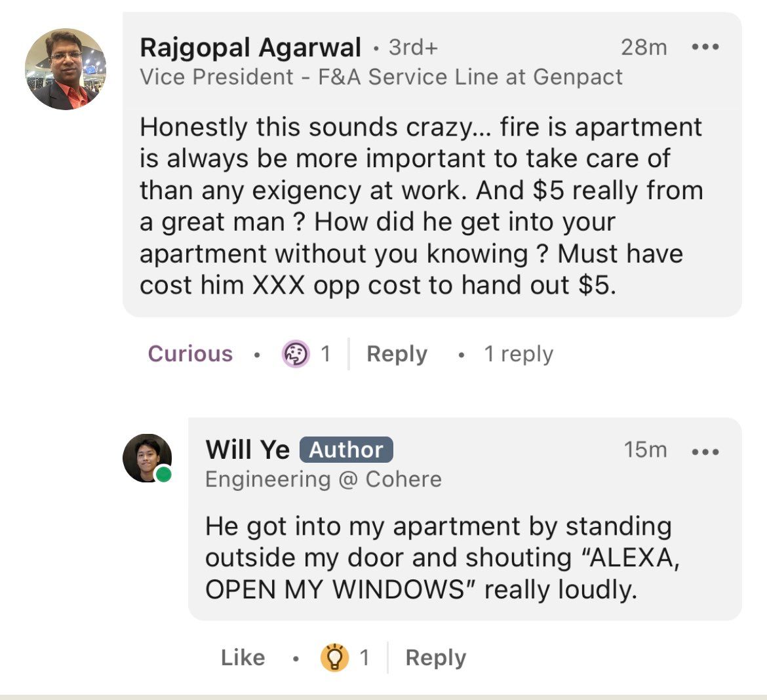Open Will Ye's profile photo
Image resolution: width=767 pixels, height=700 pixels.
(x=147, y=458)
